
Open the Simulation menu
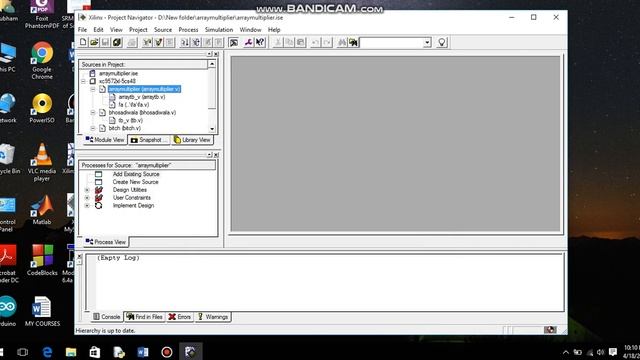point(219,30)
